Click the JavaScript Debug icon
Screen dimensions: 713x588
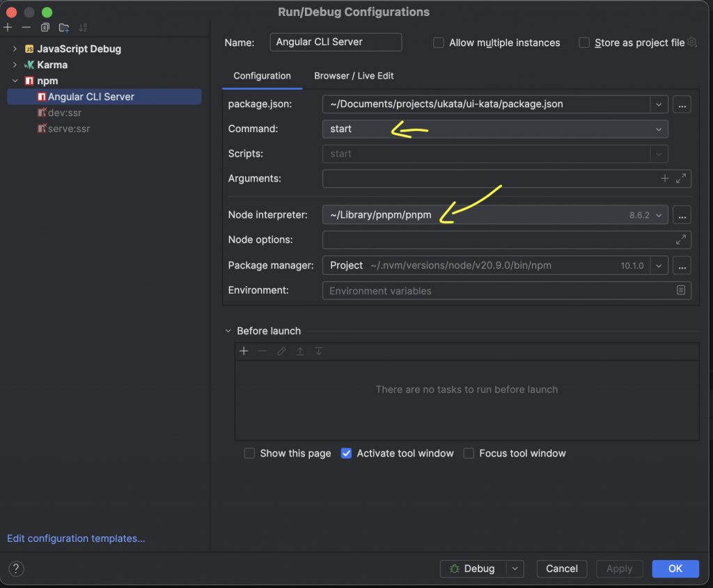click(29, 49)
